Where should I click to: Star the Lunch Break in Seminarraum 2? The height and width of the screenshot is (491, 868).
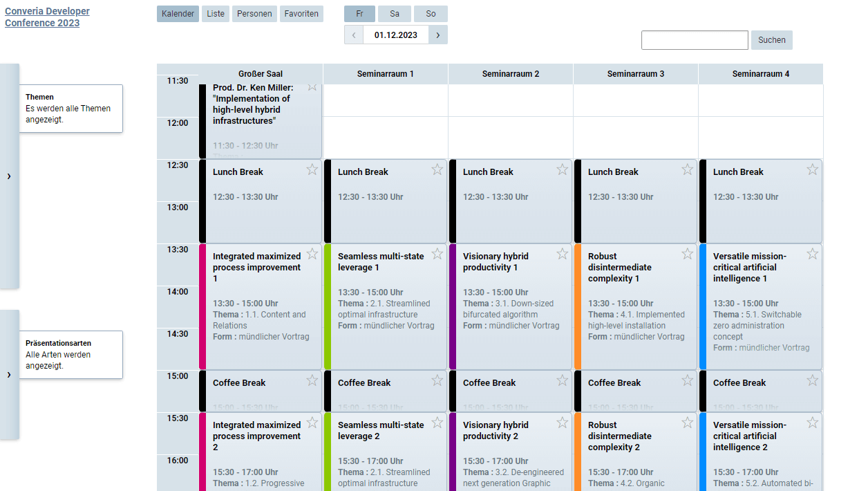pos(563,169)
